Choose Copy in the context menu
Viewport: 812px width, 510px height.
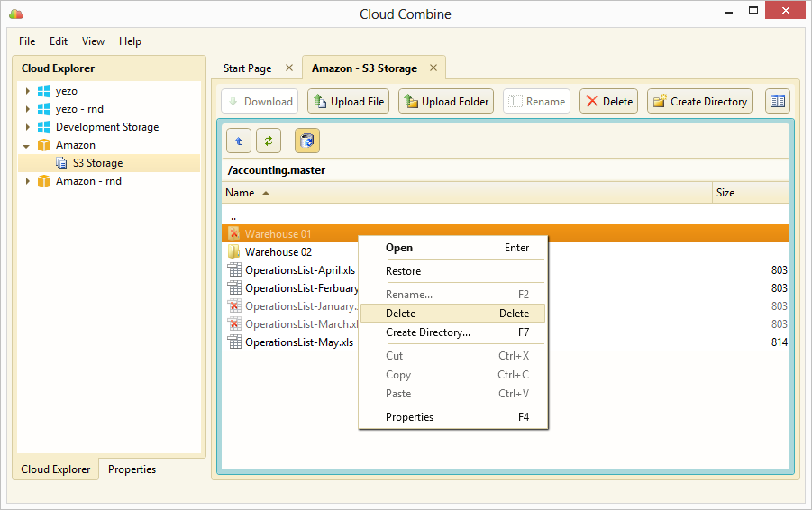[452, 375]
